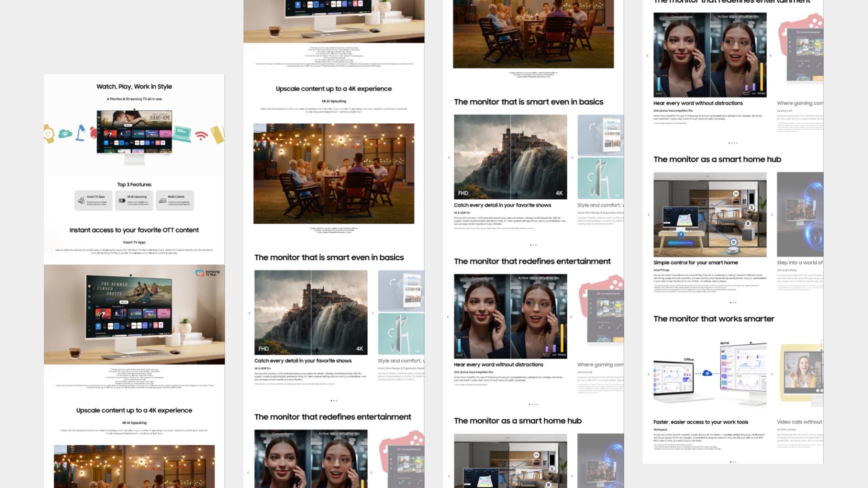Screen dimensions: 868x488
Task: Click pagination dots below the 'works smarter' carousel
Action: (733, 462)
